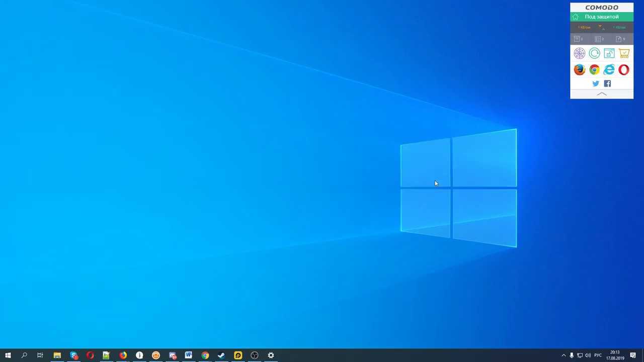Open Facebook link in Comodo widget
The width and height of the screenshot is (644, 362).
pyautogui.click(x=607, y=83)
